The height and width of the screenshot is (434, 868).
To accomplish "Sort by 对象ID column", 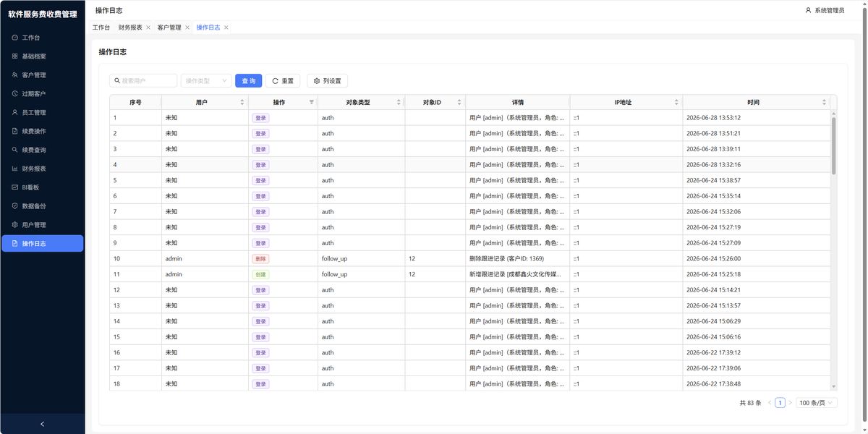I will [459, 103].
